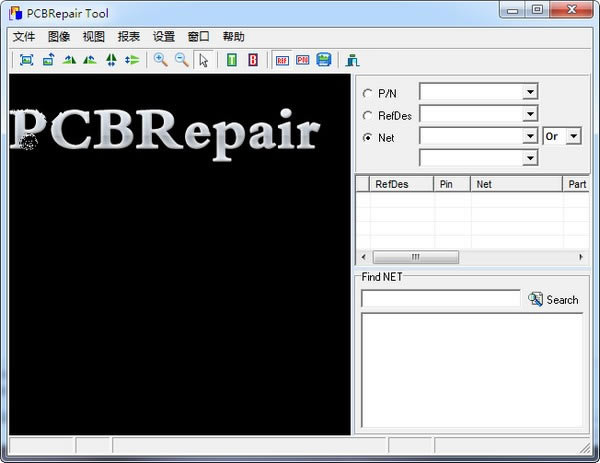Click the fit-to-window view icon
The height and width of the screenshot is (463, 600).
click(x=27, y=60)
